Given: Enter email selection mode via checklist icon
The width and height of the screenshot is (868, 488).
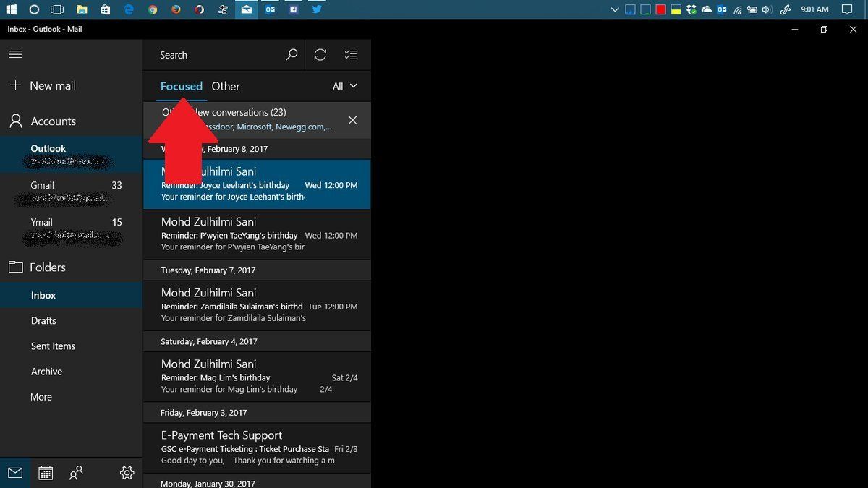Looking at the screenshot, I should point(351,54).
